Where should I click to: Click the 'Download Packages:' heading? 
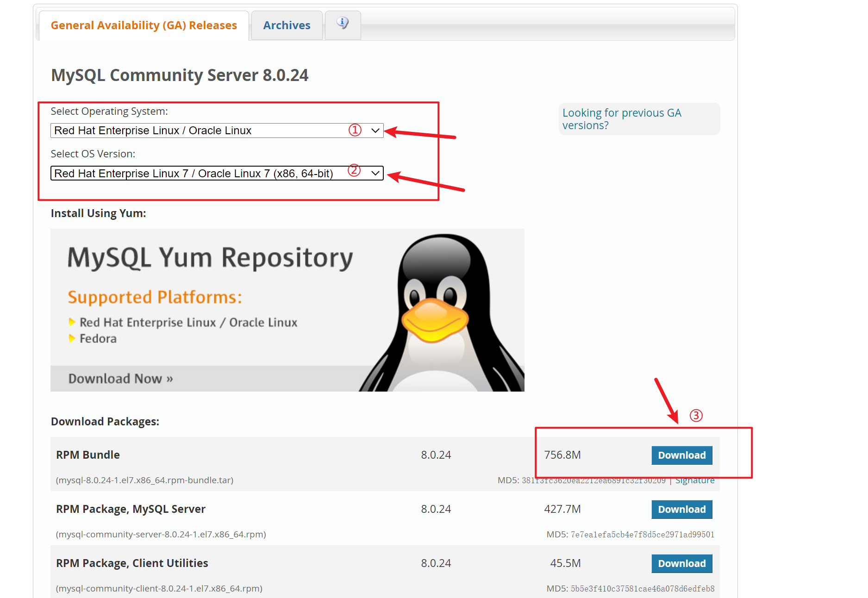pos(105,422)
